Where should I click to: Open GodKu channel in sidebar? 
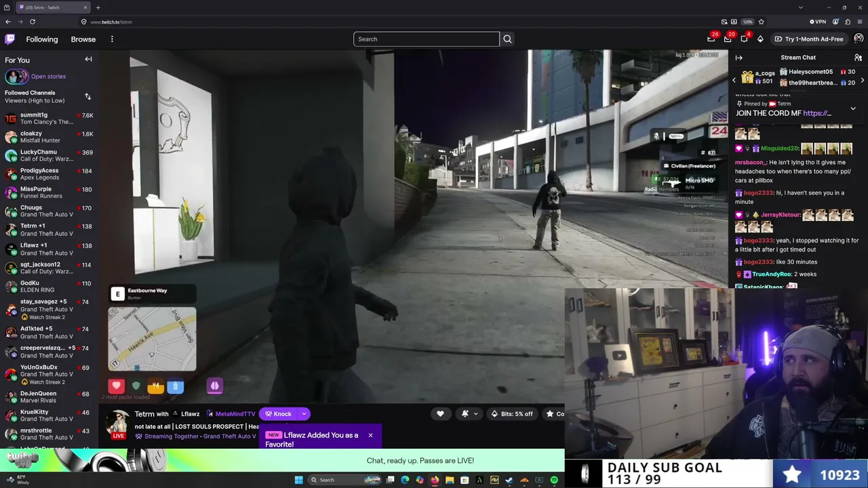coord(49,286)
